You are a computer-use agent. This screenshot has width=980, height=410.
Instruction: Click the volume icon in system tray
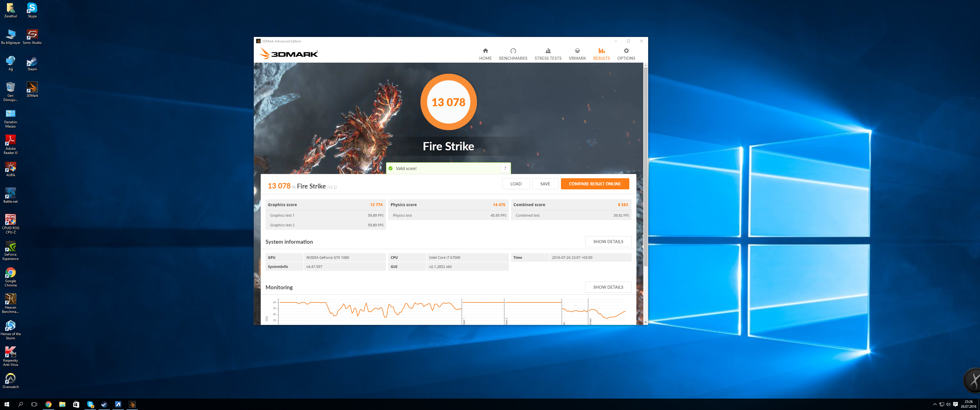[x=948, y=404]
